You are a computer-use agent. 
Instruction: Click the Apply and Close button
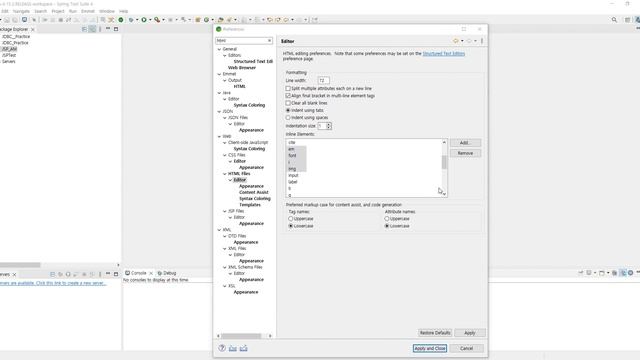430,348
